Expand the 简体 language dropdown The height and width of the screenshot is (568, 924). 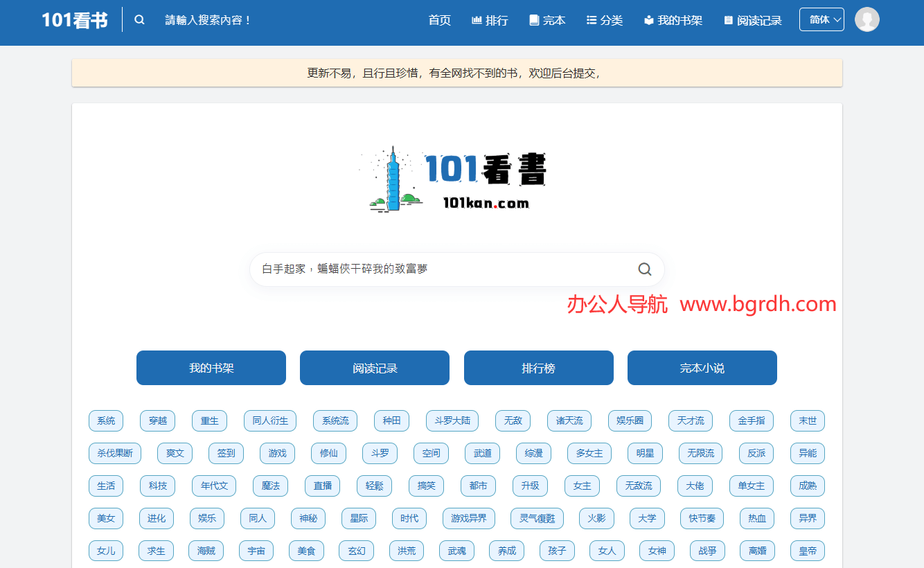(x=821, y=20)
